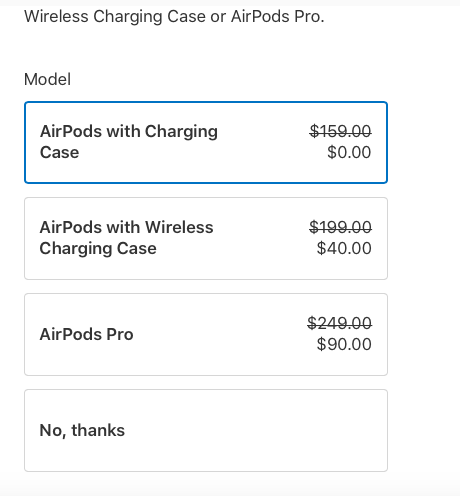Click the crossed-out $159.00 price
The height and width of the screenshot is (496, 460).
[x=340, y=131]
